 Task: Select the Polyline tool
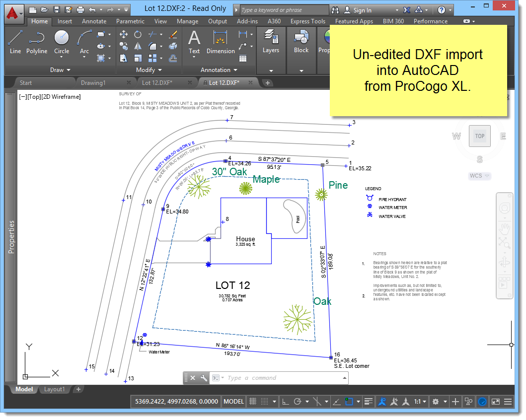coord(37,42)
